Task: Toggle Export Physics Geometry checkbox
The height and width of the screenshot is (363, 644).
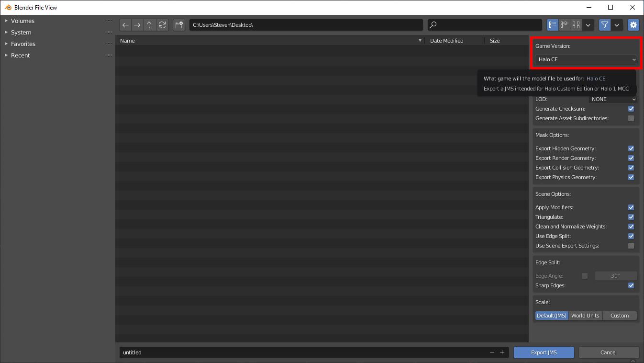Action: pos(631,177)
